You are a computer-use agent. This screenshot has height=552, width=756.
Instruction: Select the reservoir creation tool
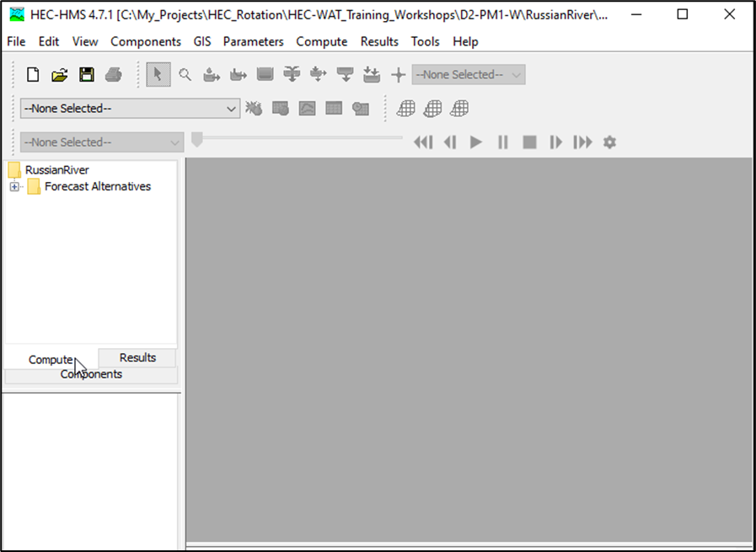point(265,75)
